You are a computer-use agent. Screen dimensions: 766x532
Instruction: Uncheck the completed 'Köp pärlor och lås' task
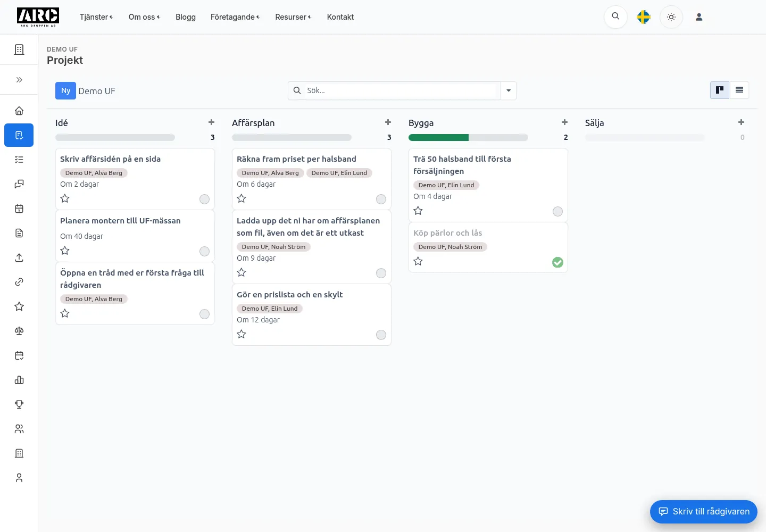(x=557, y=262)
